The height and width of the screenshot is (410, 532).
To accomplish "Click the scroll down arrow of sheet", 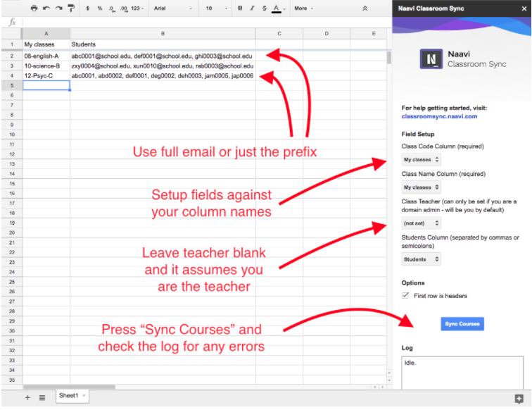I will tap(389, 380).
